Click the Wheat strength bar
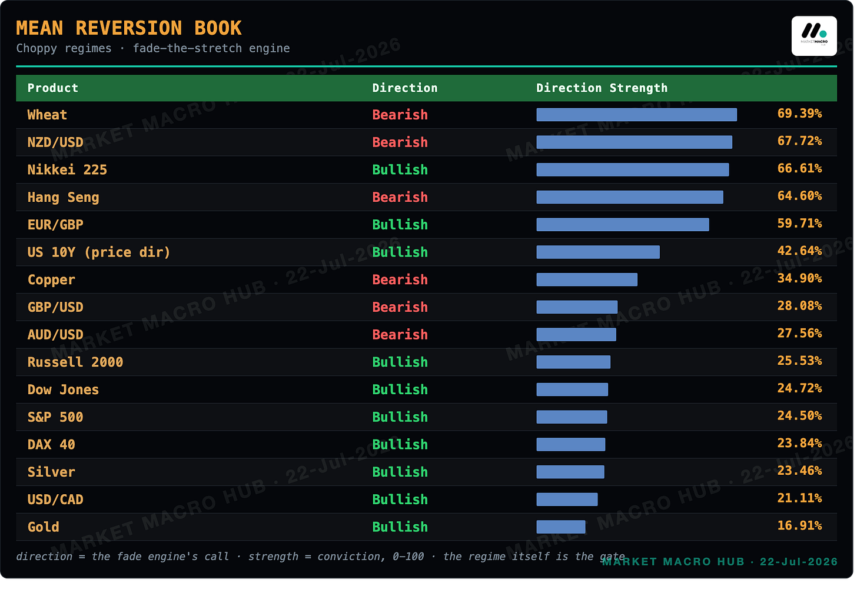Screen dimensions: 857x616 [x=636, y=115]
